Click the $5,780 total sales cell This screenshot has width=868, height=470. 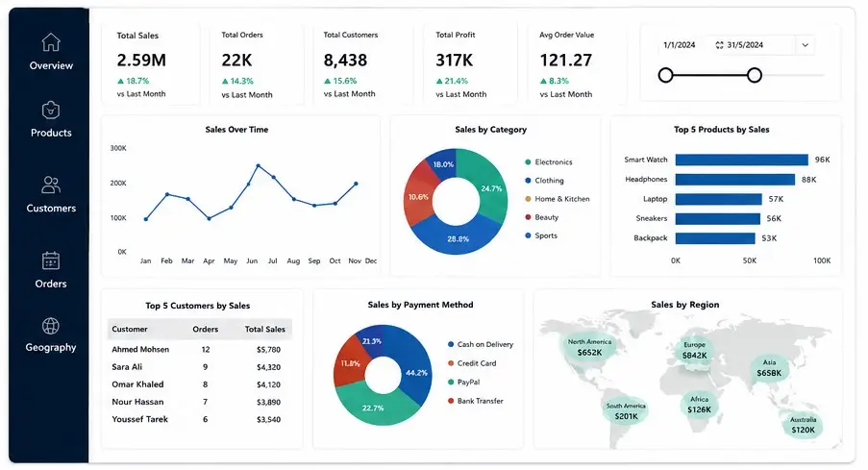point(268,350)
